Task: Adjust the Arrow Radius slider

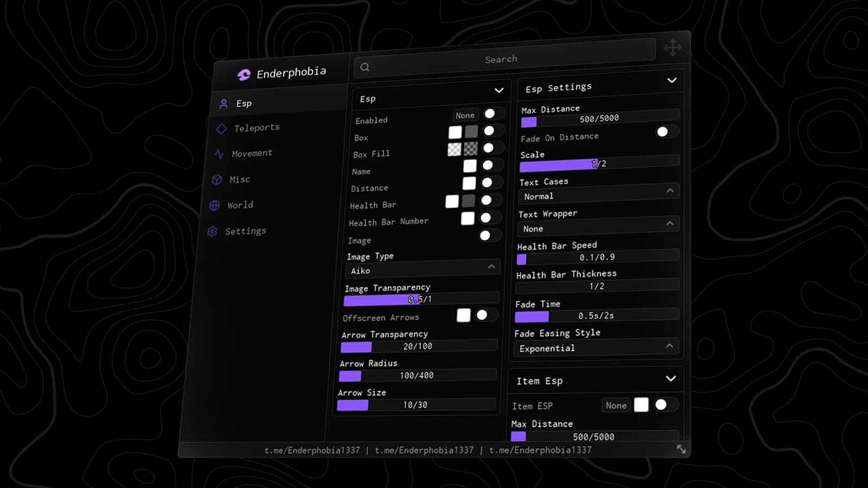Action: (418, 375)
